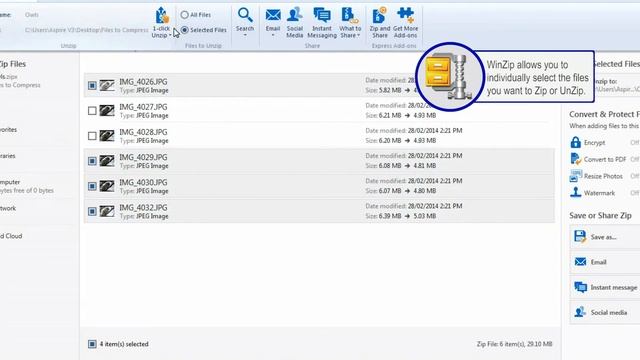Click the IMG_4029.JPG thumbnail icon
Viewport: 640px width, 360px height.
point(107,161)
